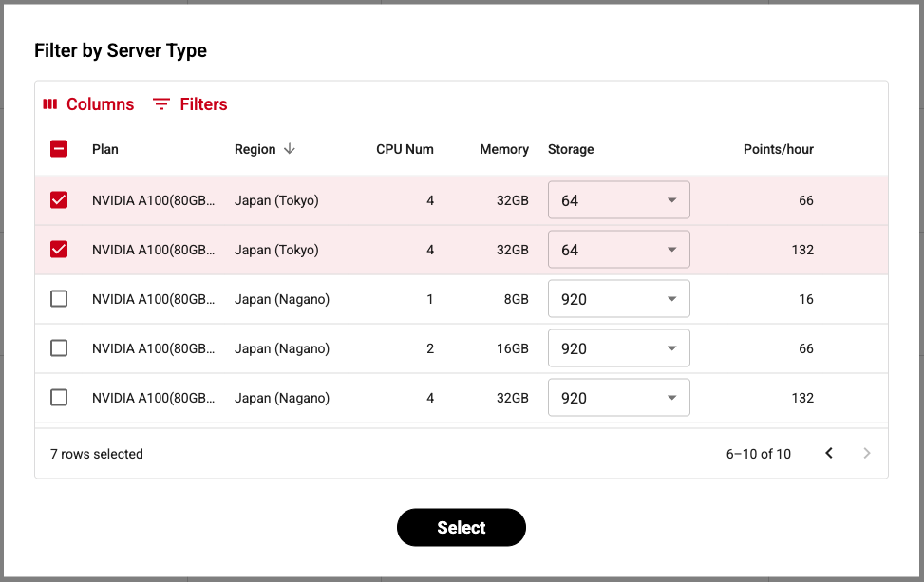924x582 pixels.
Task: Click the next page chevron
Action: (866, 453)
